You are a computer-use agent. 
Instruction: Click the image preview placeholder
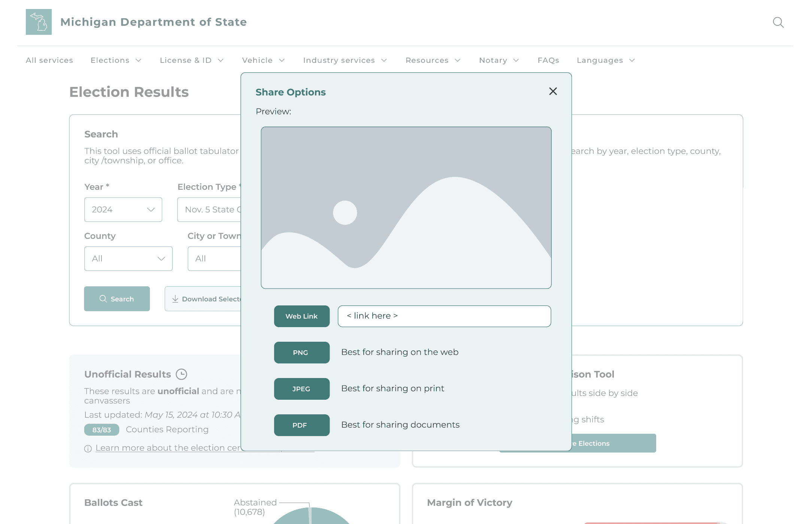point(406,208)
